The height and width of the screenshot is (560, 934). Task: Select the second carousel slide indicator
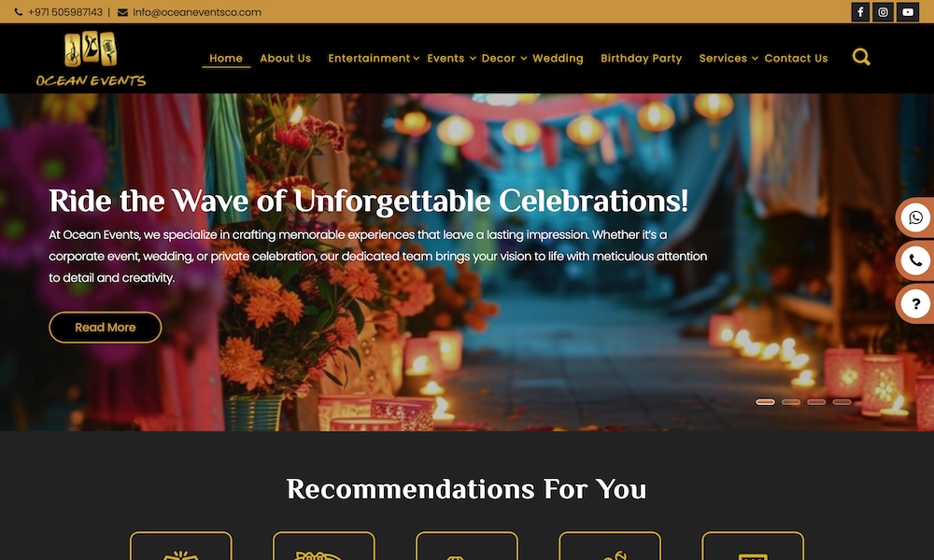coord(791,402)
